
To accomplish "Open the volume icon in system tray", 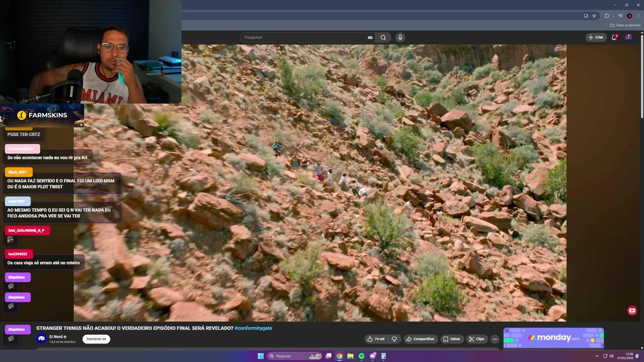I will tap(611, 356).
